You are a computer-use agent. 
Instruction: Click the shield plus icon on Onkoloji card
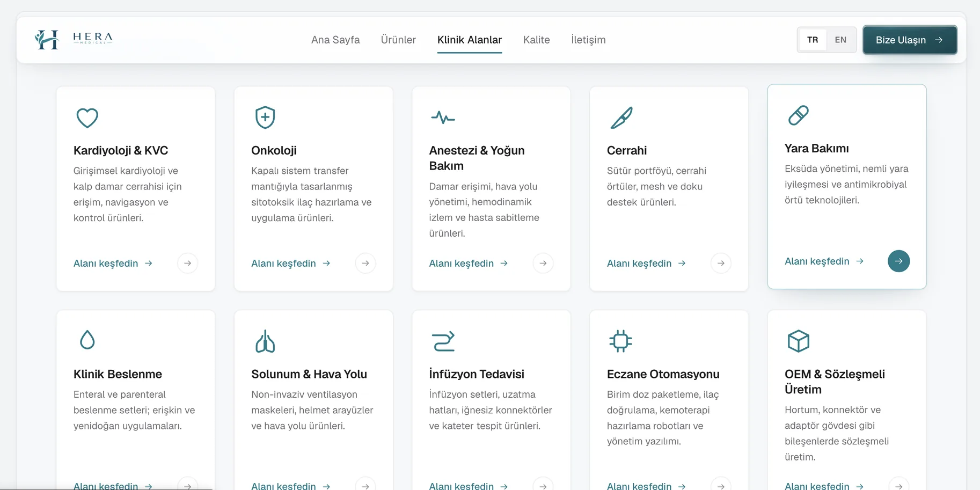tap(265, 118)
